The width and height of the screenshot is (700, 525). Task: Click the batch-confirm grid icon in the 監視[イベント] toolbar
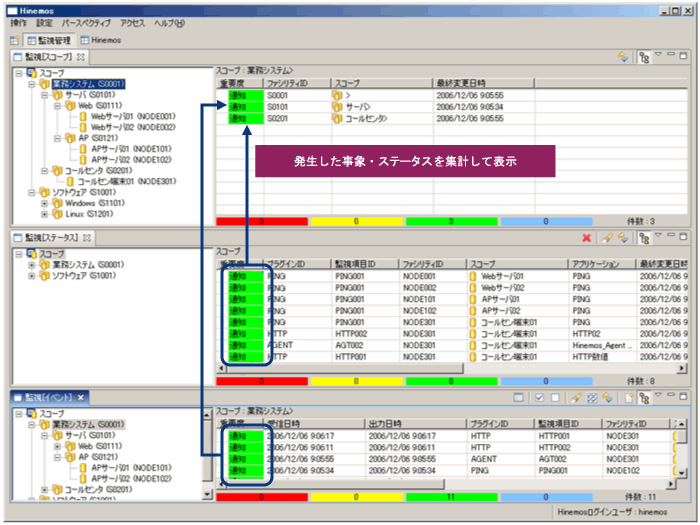pos(592,397)
